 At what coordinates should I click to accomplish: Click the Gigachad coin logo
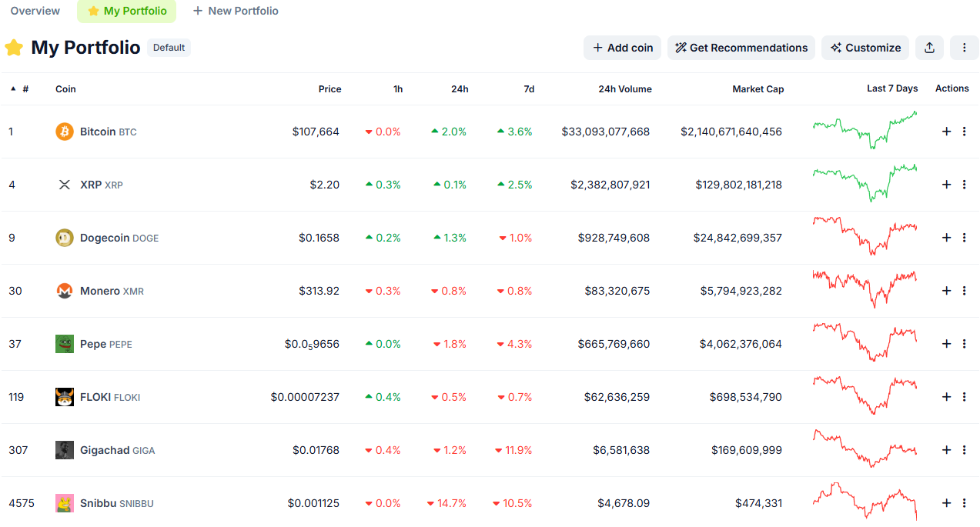click(65, 450)
